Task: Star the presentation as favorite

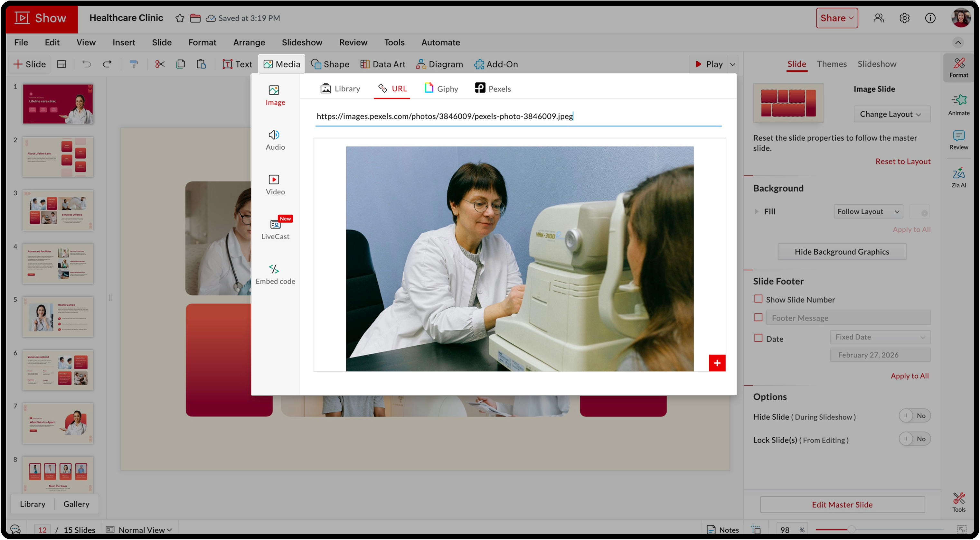Action: coord(180,18)
